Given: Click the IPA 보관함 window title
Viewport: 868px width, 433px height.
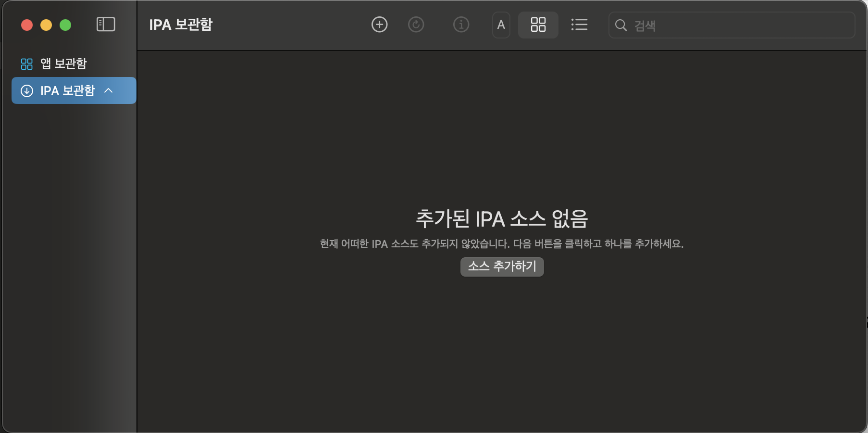Looking at the screenshot, I should click(181, 25).
